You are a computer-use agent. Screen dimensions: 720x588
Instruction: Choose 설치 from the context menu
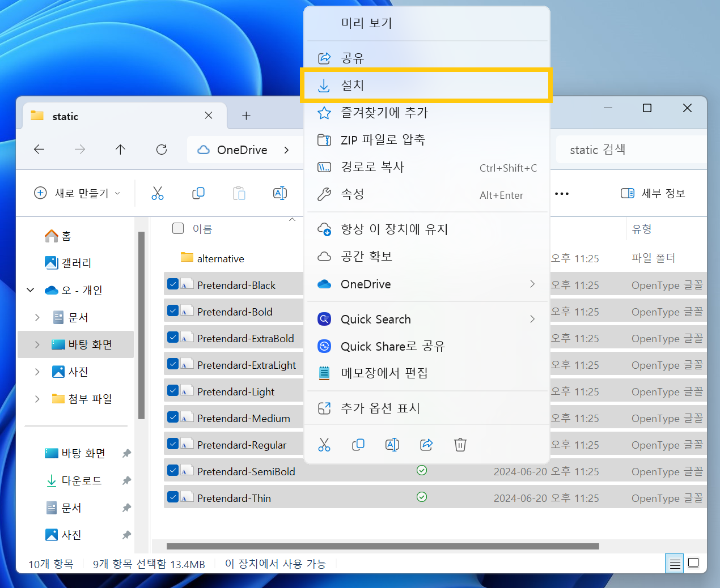pos(427,86)
